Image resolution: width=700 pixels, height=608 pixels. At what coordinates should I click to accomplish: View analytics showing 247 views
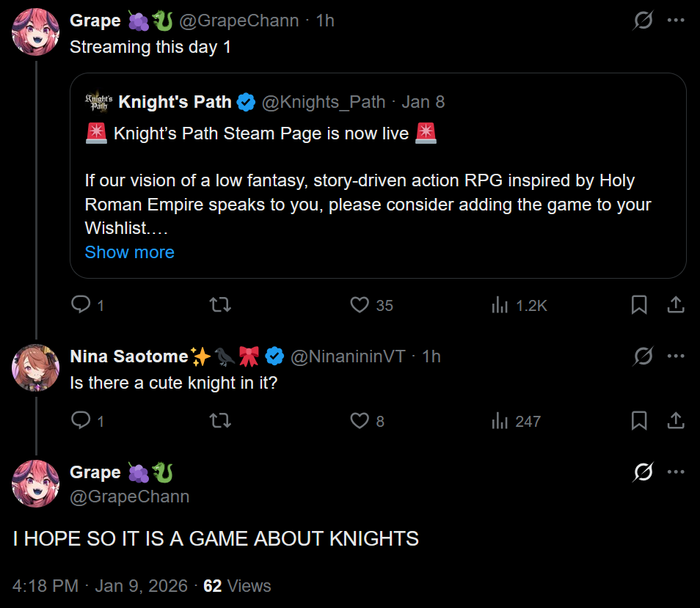click(516, 421)
